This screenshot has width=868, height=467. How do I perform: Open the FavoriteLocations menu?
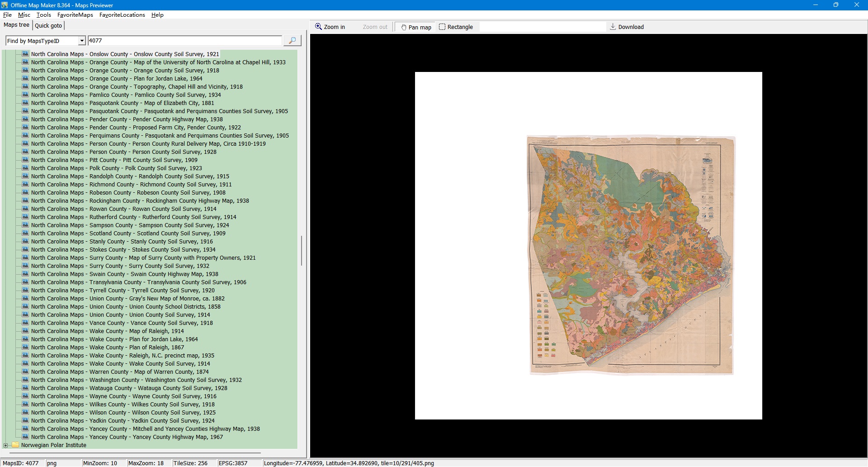click(122, 15)
